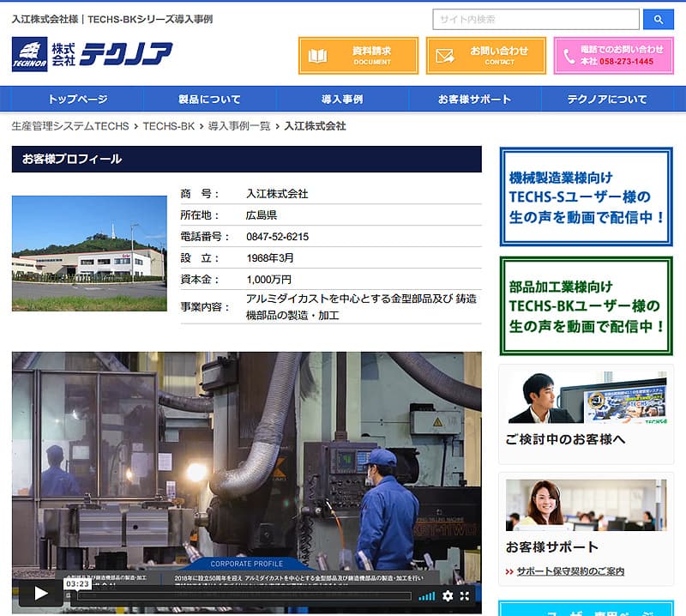686x616 pixels.
Task: Click 1,000万円 capital value
Action: pos(269,280)
